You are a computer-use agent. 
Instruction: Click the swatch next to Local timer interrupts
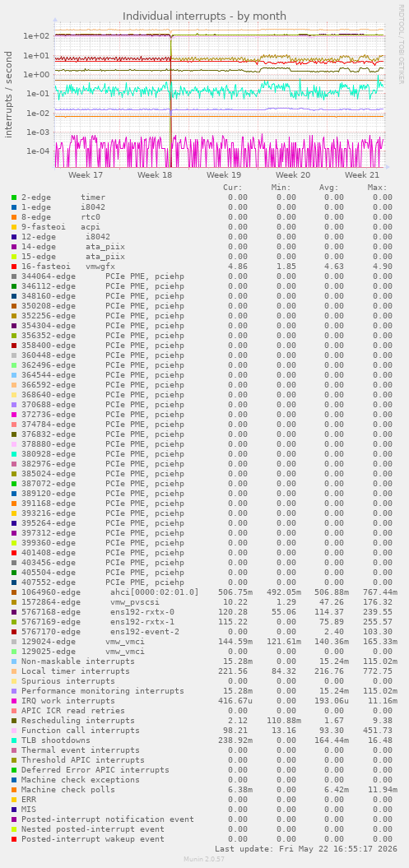[14, 671]
